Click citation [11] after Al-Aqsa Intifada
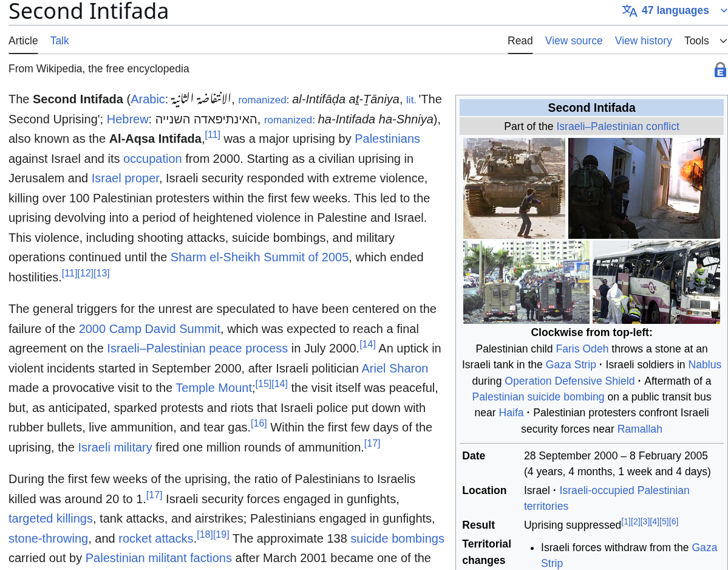The width and height of the screenshot is (728, 570). click(213, 135)
